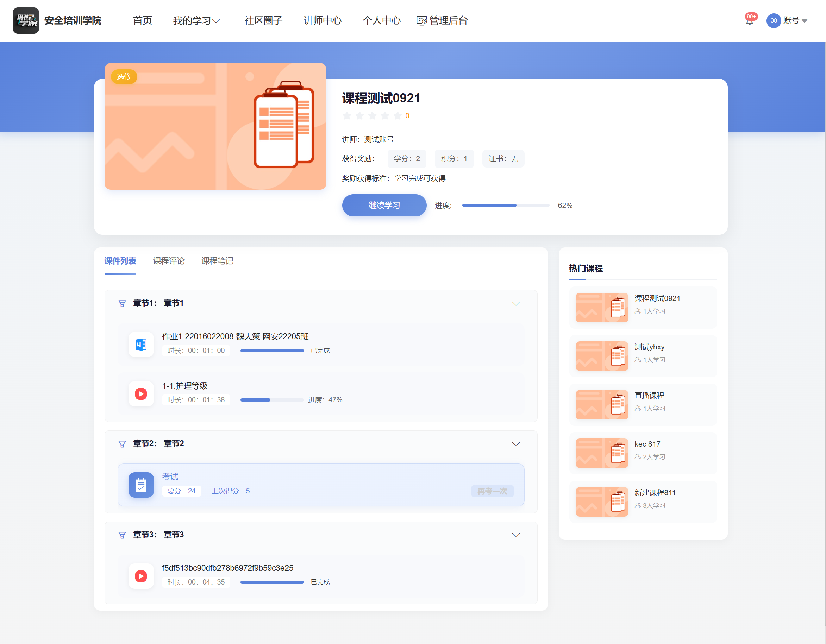The image size is (826, 644).
Task: Open hot course 直播课程 thumbnail
Action: [602, 404]
